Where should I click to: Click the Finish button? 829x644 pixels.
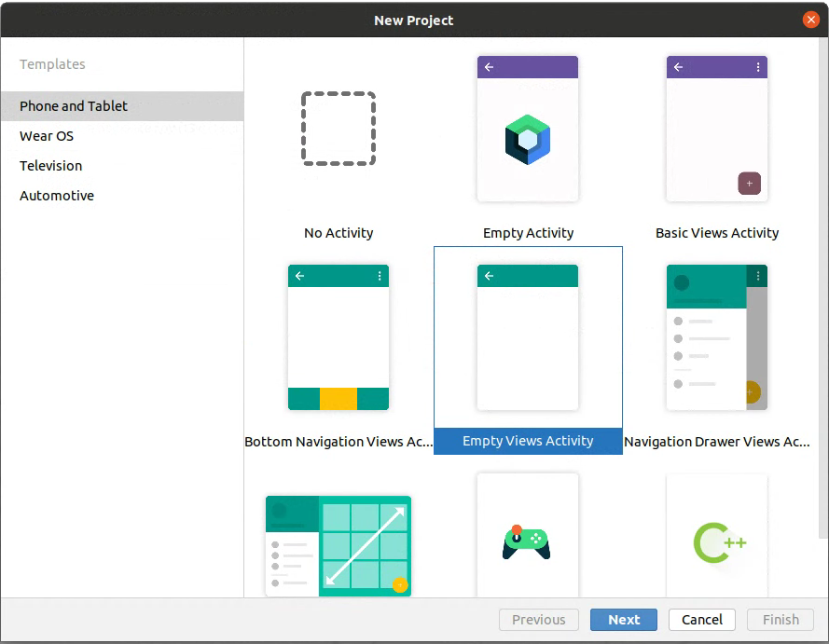781,620
